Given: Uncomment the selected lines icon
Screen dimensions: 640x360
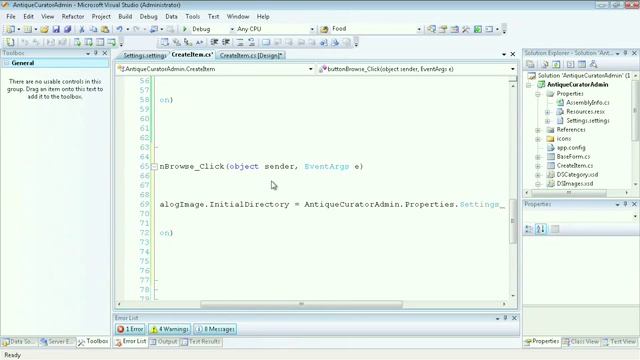Looking at the screenshot, I should click(x=251, y=42).
